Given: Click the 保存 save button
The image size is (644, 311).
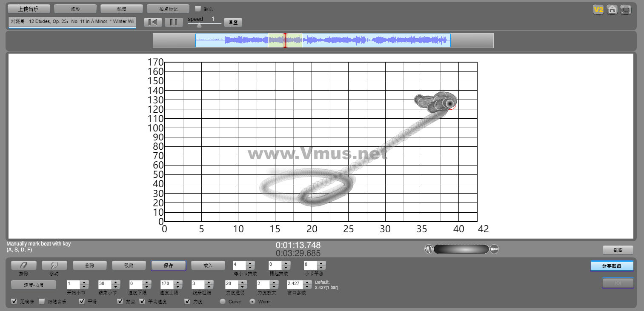Looking at the screenshot, I should (x=168, y=265).
